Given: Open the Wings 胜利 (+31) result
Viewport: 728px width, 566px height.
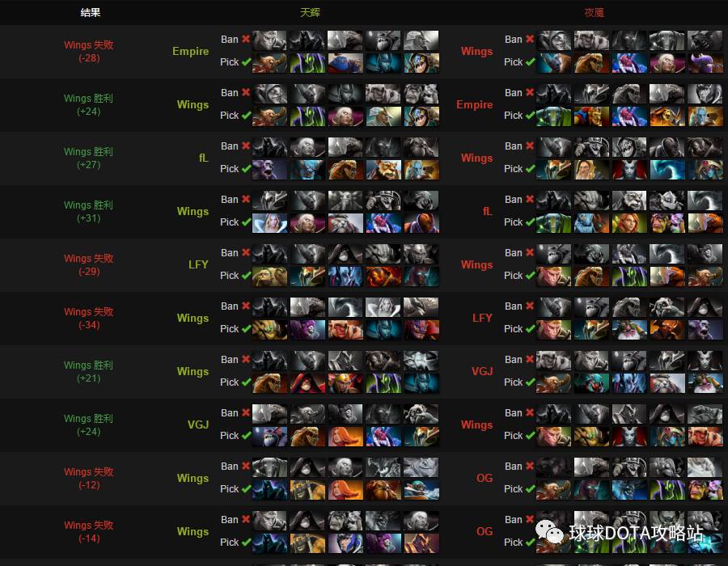Looking at the screenshot, I should click(x=89, y=212).
